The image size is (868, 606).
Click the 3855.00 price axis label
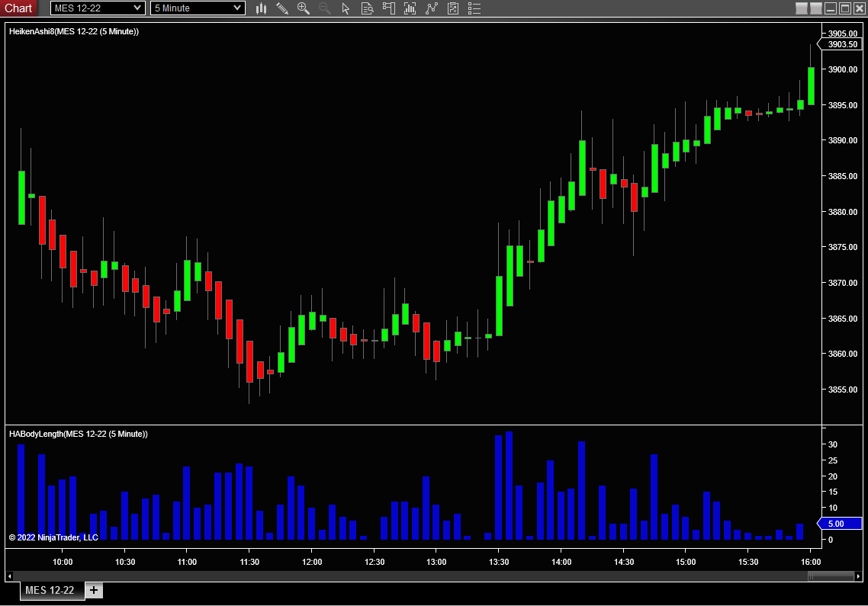(843, 390)
